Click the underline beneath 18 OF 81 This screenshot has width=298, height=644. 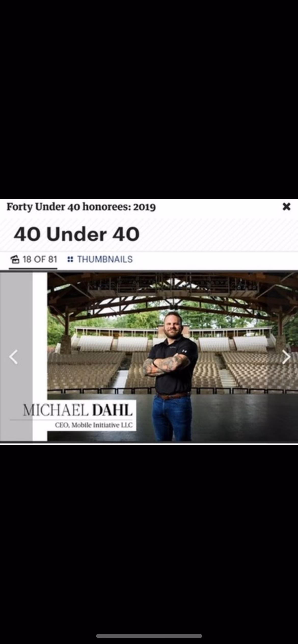click(x=33, y=268)
